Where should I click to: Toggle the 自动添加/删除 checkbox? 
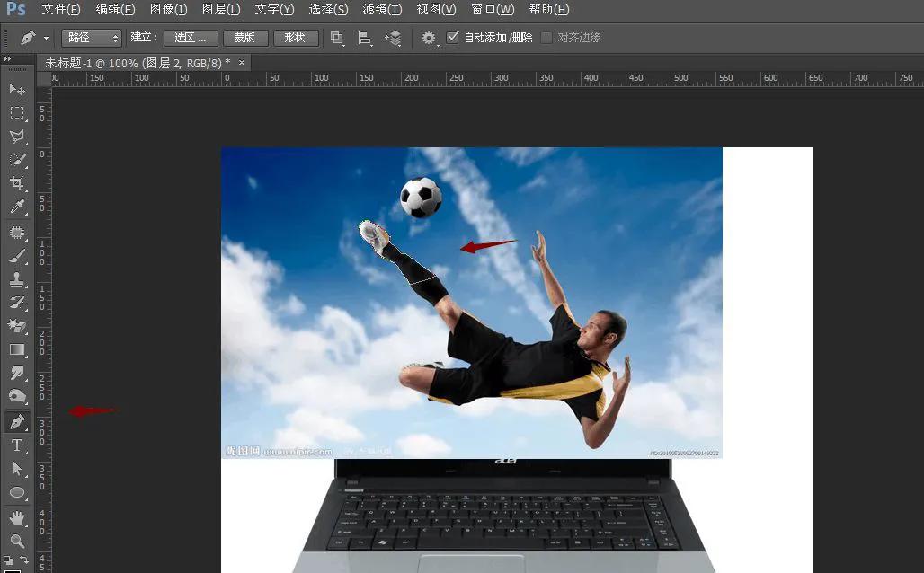point(453,38)
